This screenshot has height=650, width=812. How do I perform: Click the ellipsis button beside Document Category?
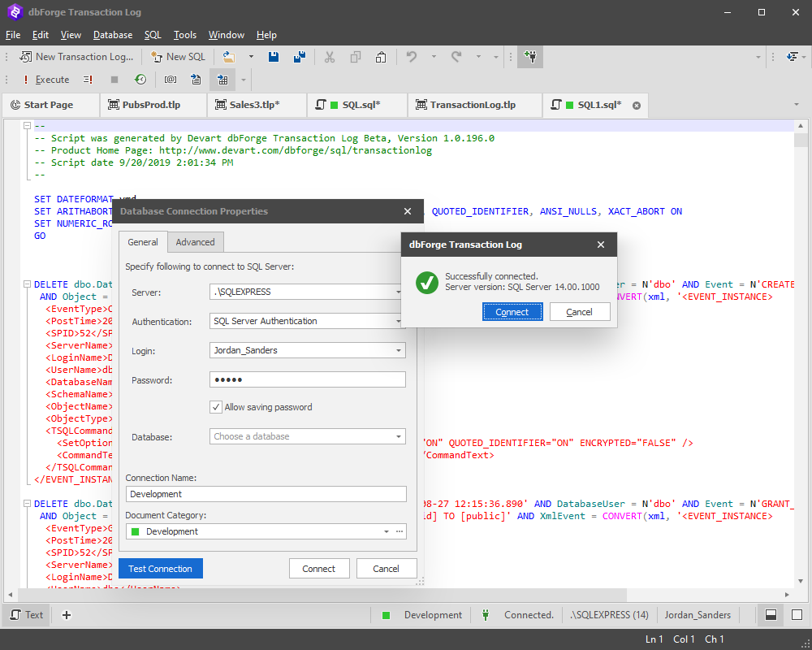point(400,532)
